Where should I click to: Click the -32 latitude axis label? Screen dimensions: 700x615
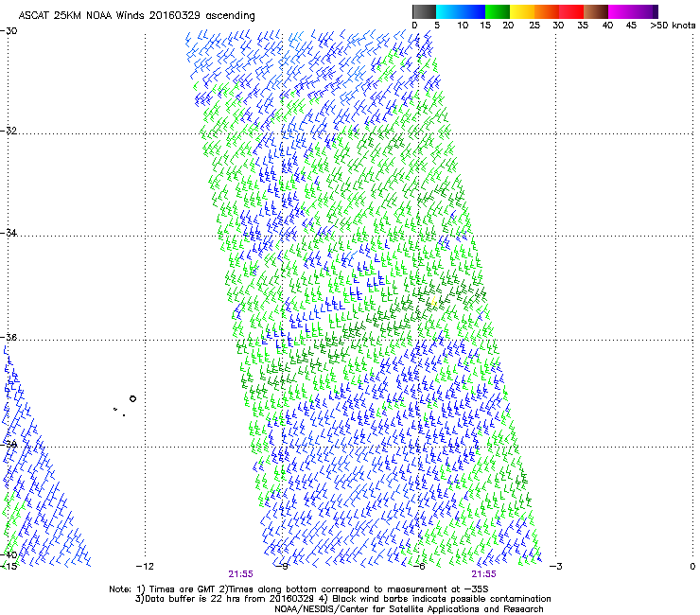click(x=9, y=131)
